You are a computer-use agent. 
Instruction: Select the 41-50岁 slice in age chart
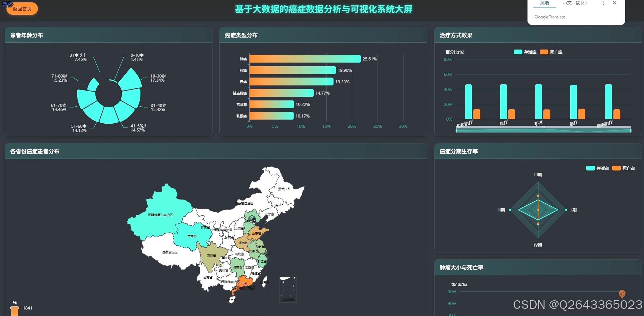pos(125,111)
